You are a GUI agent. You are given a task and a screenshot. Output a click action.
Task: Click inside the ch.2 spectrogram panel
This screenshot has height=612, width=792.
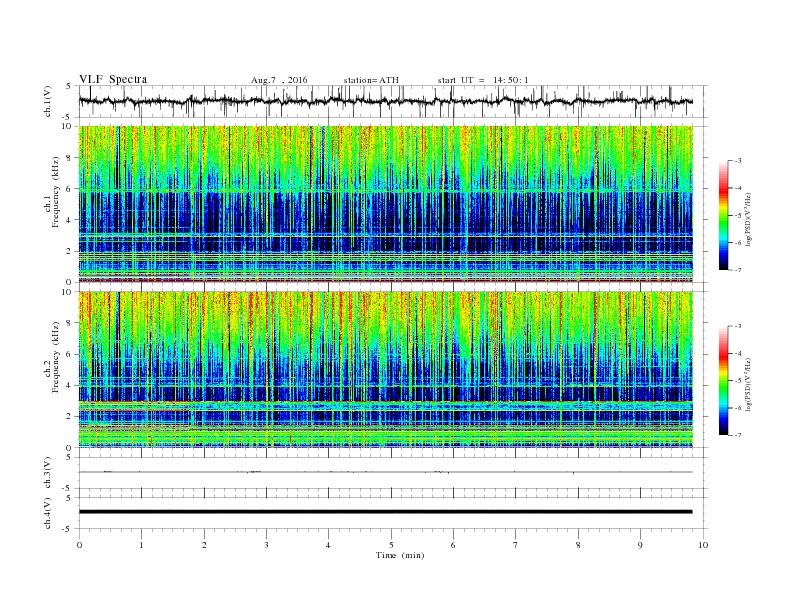pos(385,370)
